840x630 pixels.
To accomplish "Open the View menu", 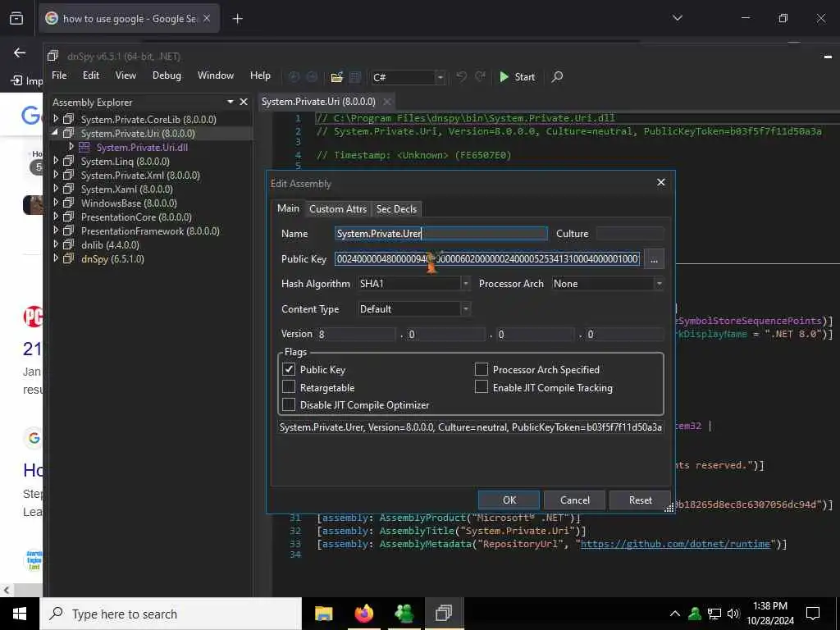I will click(x=126, y=75).
